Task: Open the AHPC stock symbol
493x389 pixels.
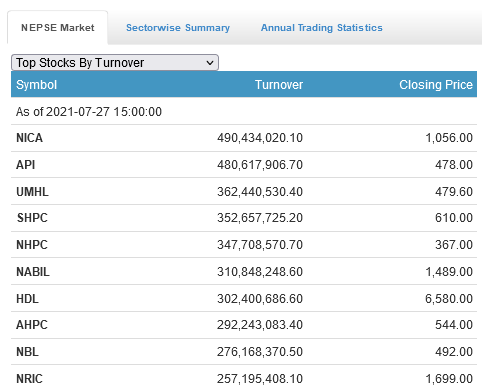Action: click(x=32, y=325)
